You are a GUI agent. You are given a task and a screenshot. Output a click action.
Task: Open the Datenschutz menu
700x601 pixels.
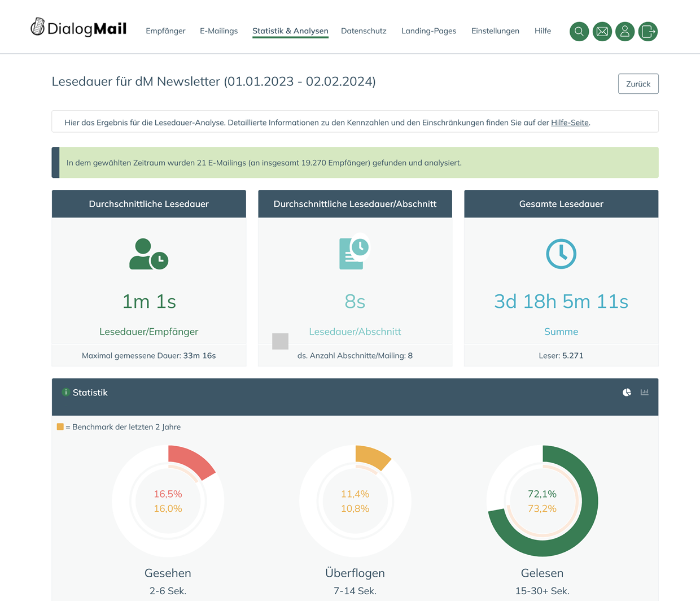(364, 31)
